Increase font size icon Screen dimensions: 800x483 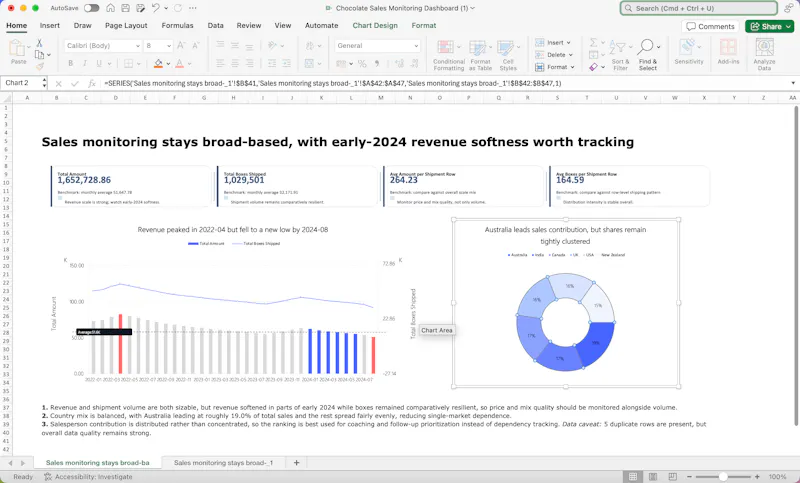[x=181, y=45]
